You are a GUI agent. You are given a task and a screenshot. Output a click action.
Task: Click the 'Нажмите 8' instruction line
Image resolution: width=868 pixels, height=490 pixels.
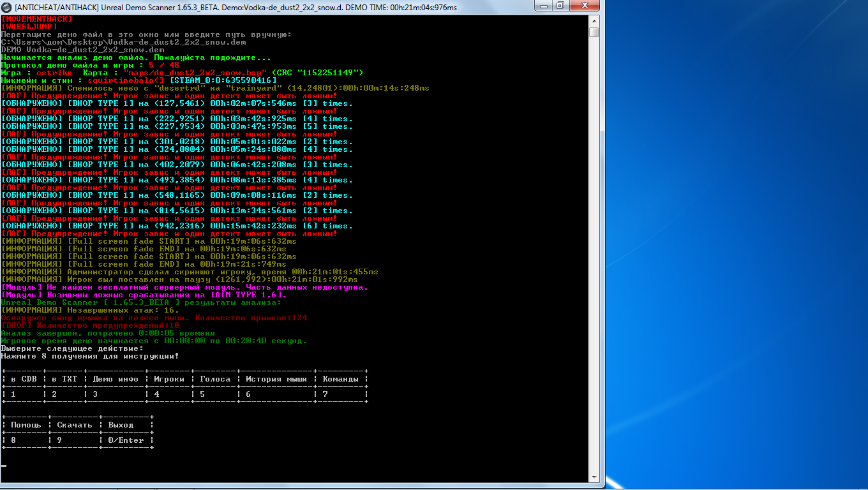[x=91, y=356]
